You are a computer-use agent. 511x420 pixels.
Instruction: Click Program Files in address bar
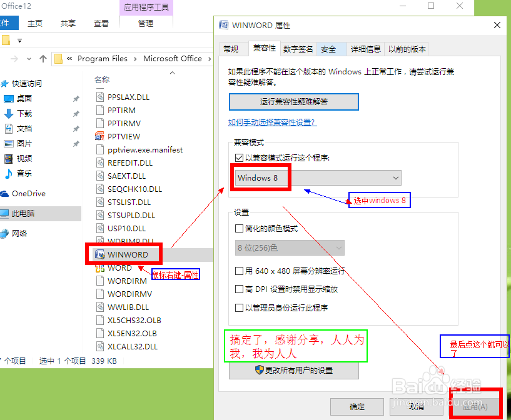103,59
